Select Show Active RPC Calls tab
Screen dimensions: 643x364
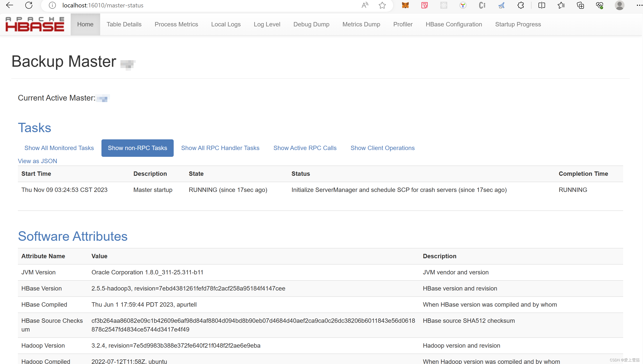tap(305, 148)
